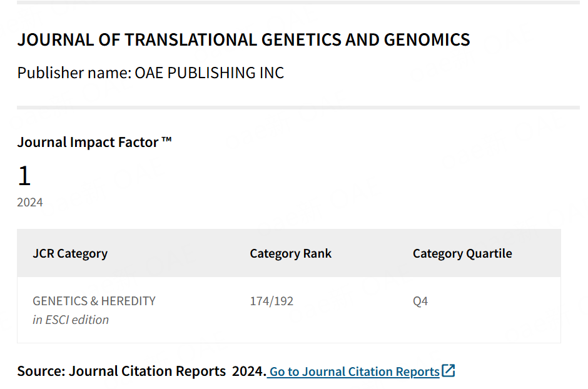Click the gray divider above the journal title
Viewport: 588px width, 389px height.
(x=298, y=3)
